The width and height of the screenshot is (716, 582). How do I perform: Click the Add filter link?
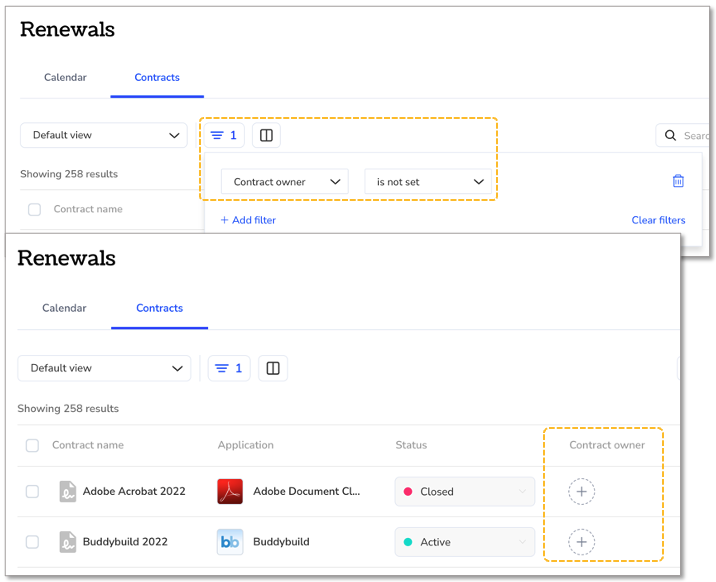(248, 220)
